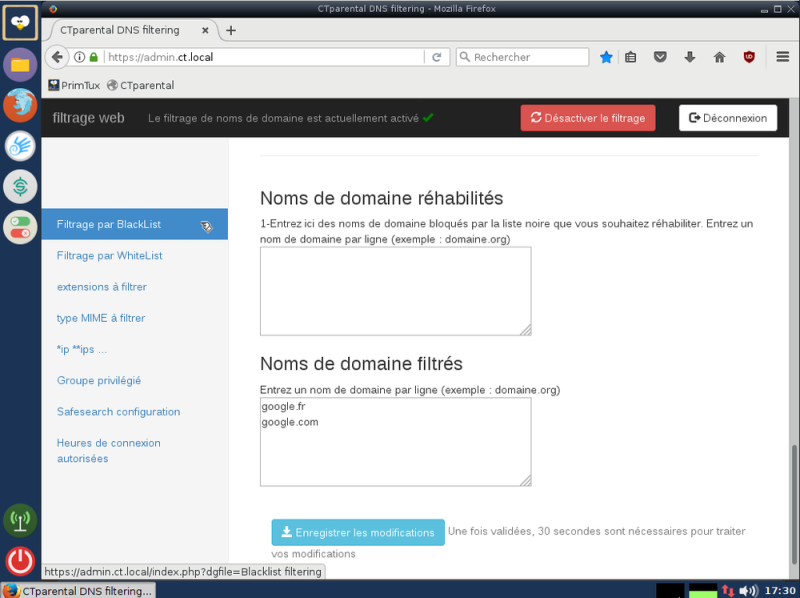Click the toggle switches dock icon

coord(20,227)
